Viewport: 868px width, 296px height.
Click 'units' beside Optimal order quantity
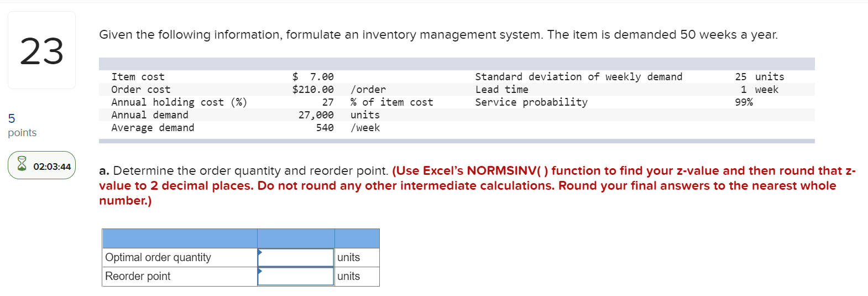pos(348,257)
